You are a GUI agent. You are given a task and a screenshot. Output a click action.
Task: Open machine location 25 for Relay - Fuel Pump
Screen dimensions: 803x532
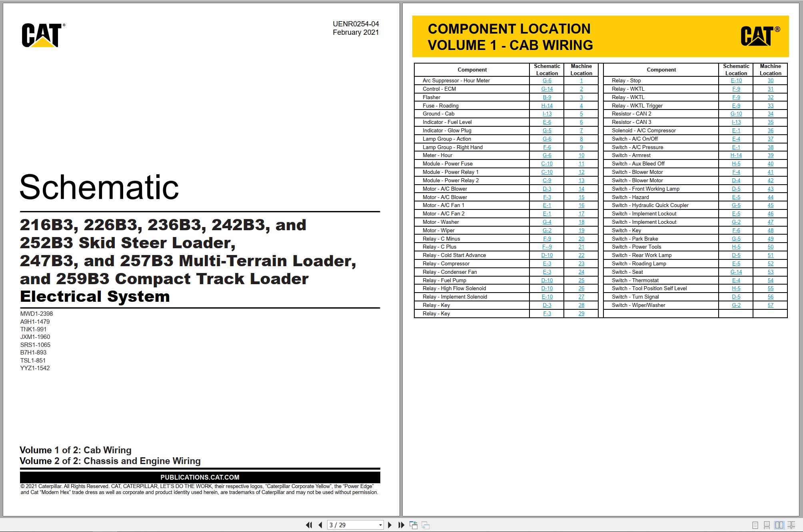[x=581, y=281]
